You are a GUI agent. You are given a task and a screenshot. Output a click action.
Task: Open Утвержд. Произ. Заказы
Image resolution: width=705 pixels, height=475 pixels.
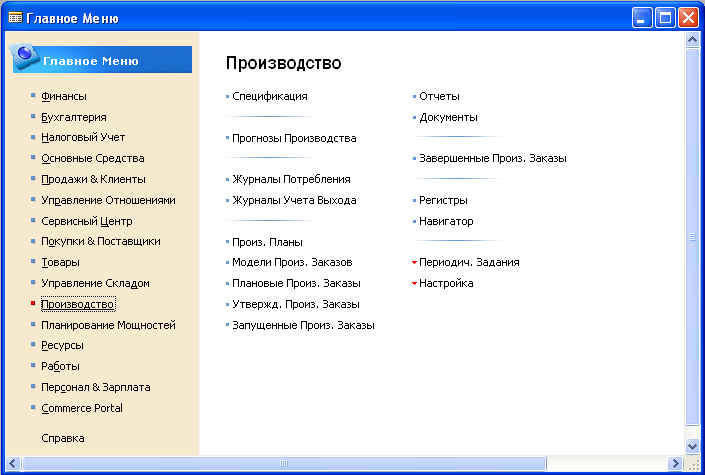[296, 304]
